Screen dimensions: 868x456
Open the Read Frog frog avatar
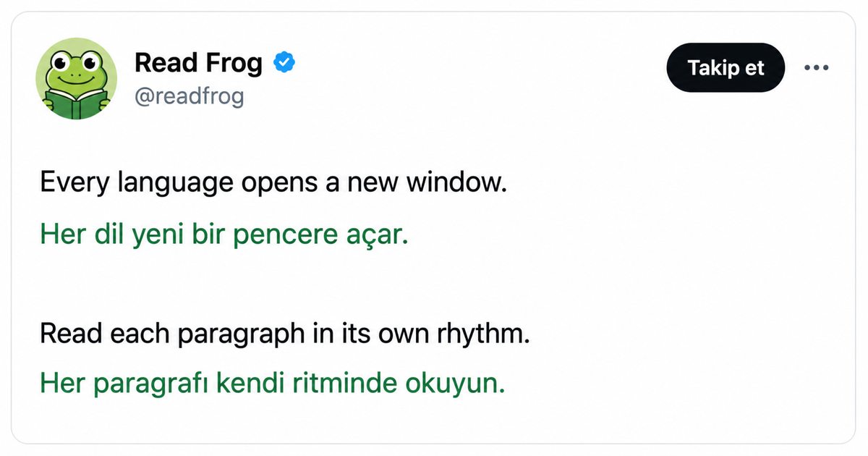(x=76, y=79)
